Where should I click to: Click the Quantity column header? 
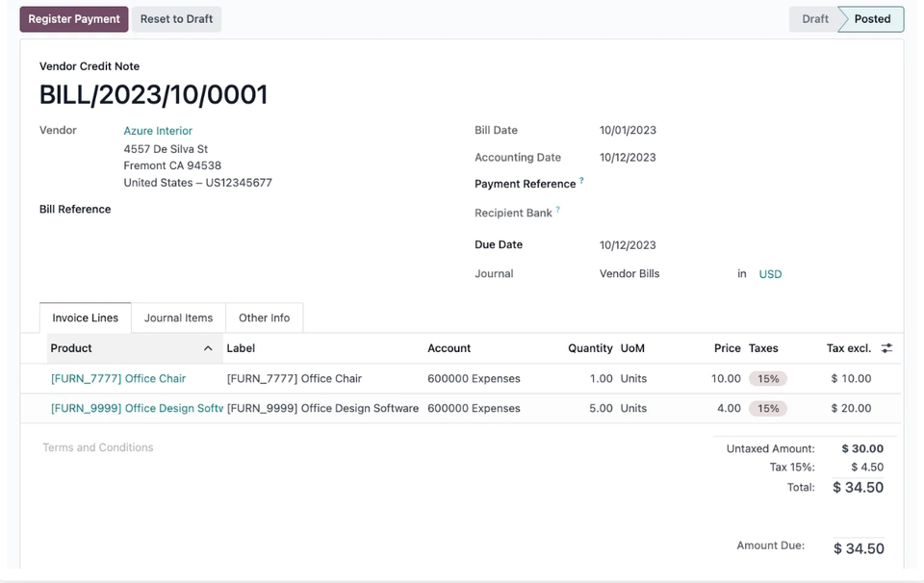click(590, 348)
